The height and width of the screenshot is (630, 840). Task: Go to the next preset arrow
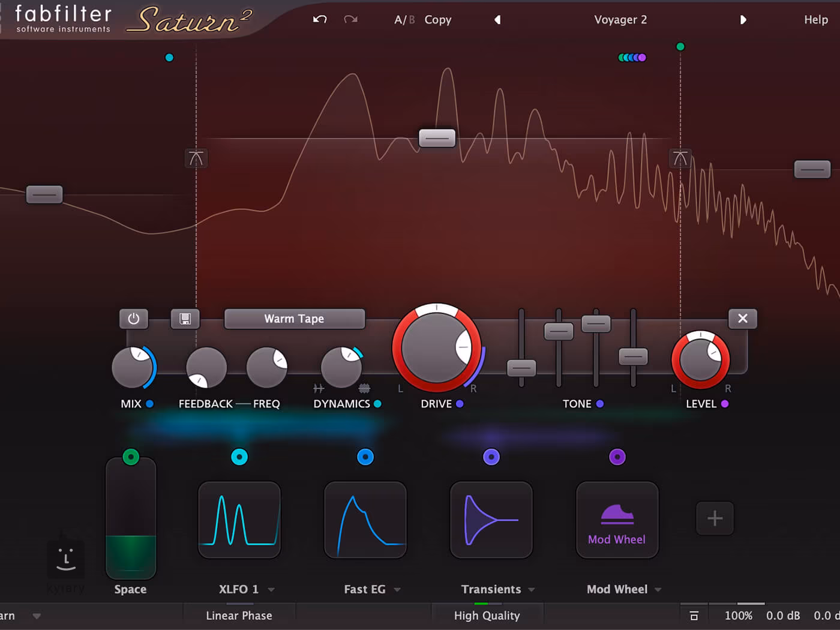coord(743,20)
